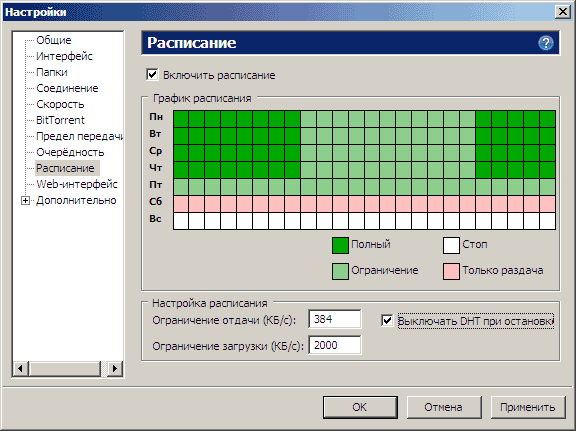Image resolution: width=576 pixels, height=431 pixels.
Task: Go to the BitTorrent settings page
Action: (x=60, y=120)
